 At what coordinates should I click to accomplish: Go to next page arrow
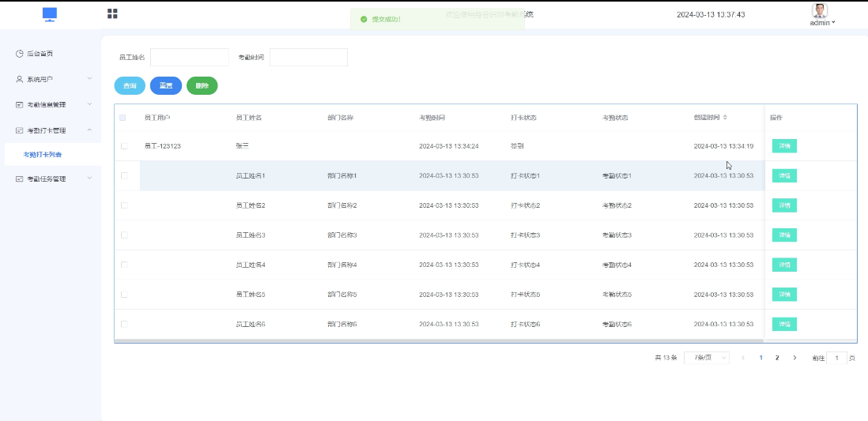coord(795,358)
